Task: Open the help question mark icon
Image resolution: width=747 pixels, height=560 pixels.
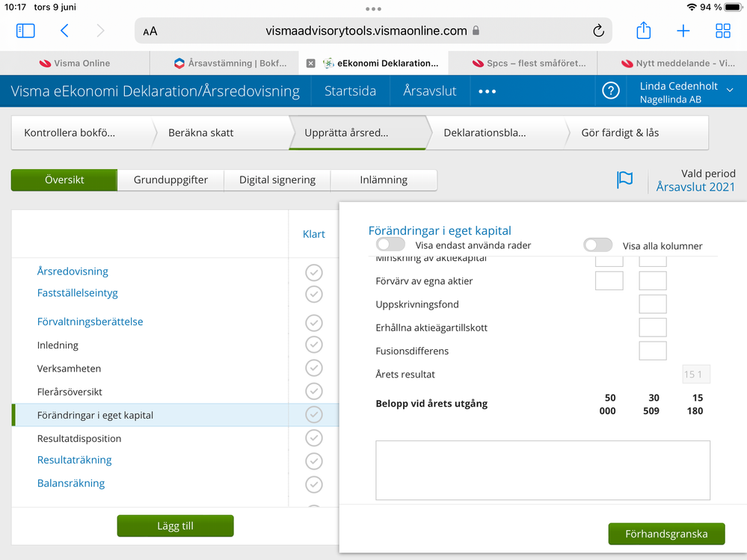Action: click(x=611, y=90)
